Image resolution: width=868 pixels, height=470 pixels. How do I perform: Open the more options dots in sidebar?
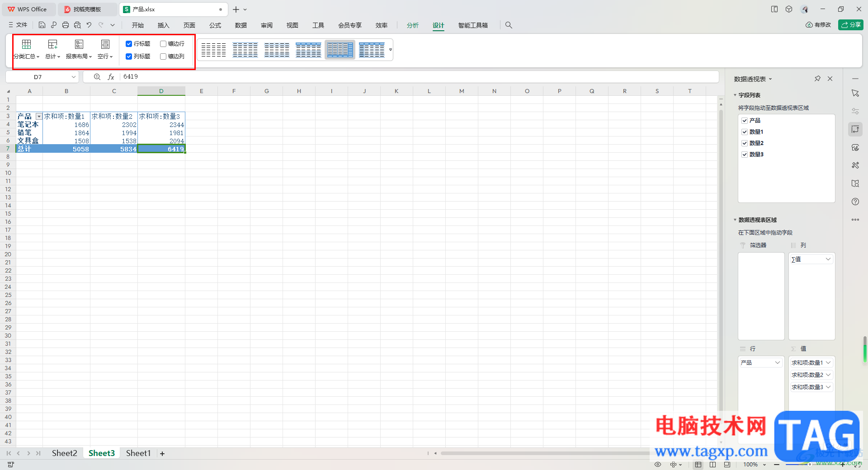[x=855, y=220]
